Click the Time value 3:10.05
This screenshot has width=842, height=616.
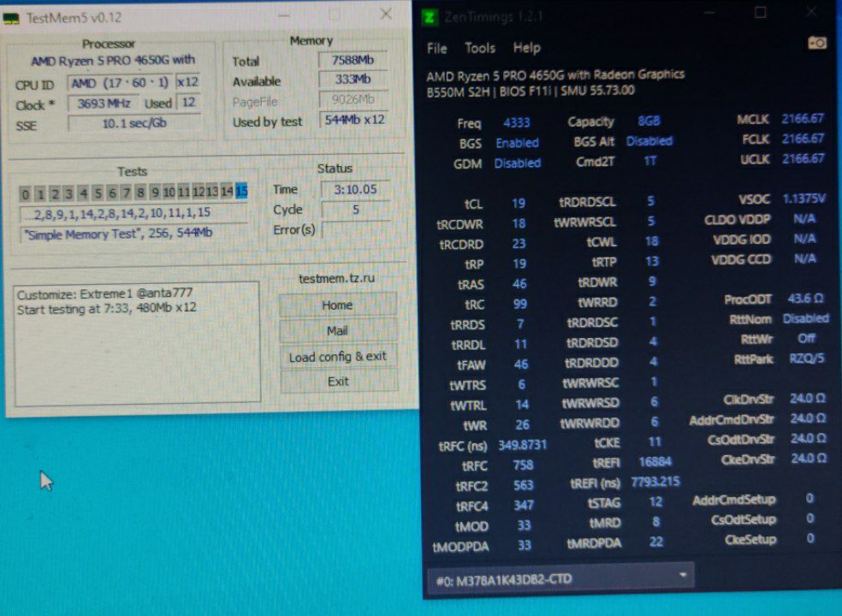tap(355, 189)
